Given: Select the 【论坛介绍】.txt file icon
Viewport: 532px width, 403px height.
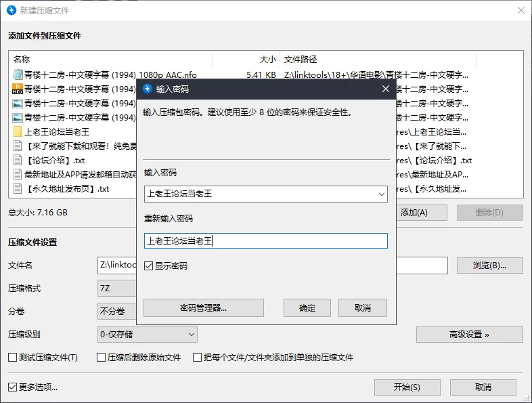Looking at the screenshot, I should 18,161.
